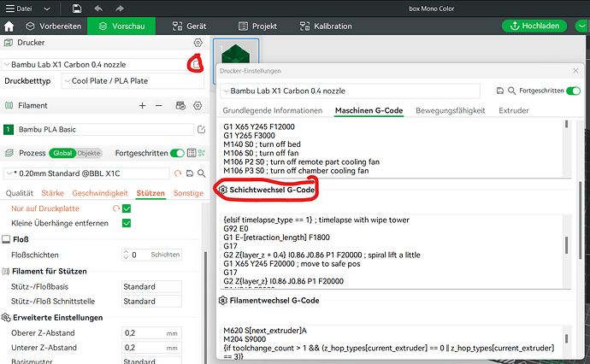Click the compare presets icon in Prozess row
The width and height of the screenshot is (590, 364).
[202, 153]
